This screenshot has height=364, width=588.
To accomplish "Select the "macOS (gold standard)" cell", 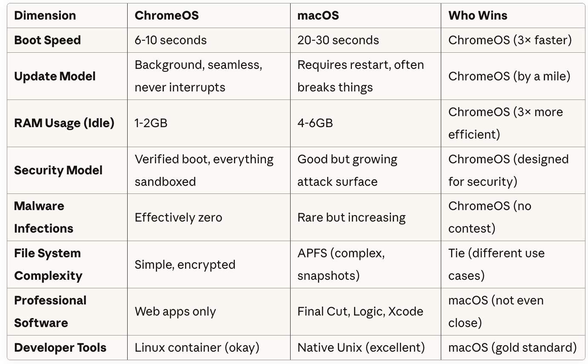I will click(x=512, y=348).
